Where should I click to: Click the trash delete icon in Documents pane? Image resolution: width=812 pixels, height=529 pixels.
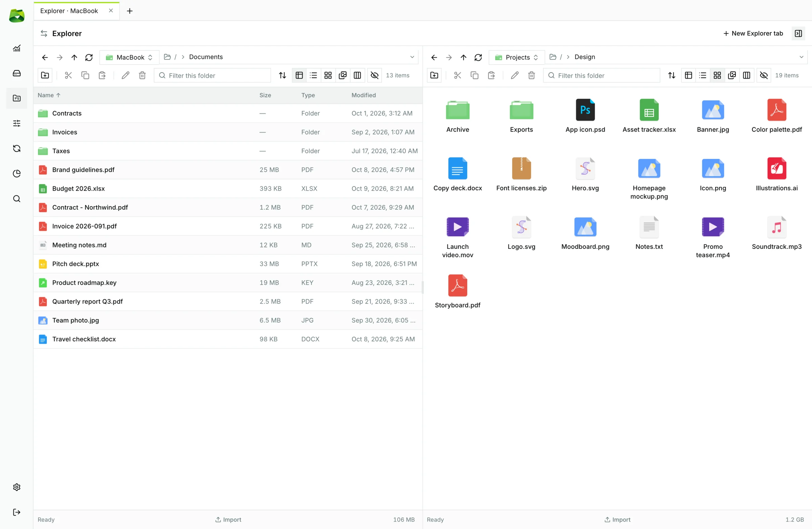[142, 75]
